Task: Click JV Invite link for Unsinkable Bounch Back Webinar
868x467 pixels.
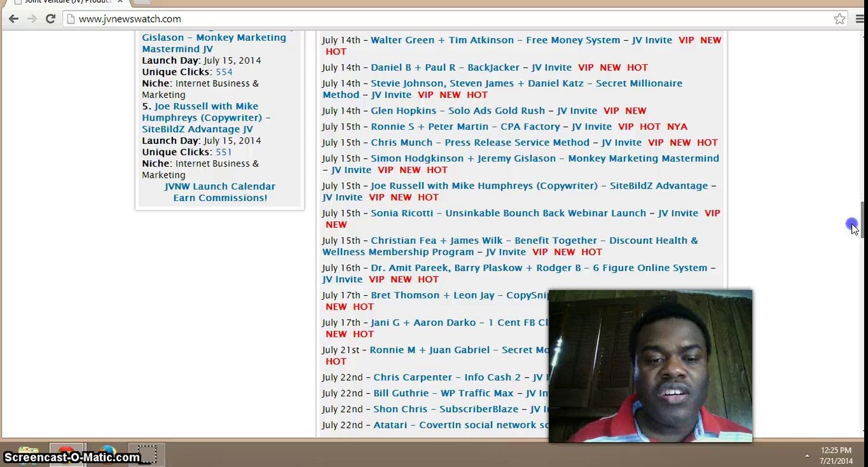Action: click(x=678, y=213)
